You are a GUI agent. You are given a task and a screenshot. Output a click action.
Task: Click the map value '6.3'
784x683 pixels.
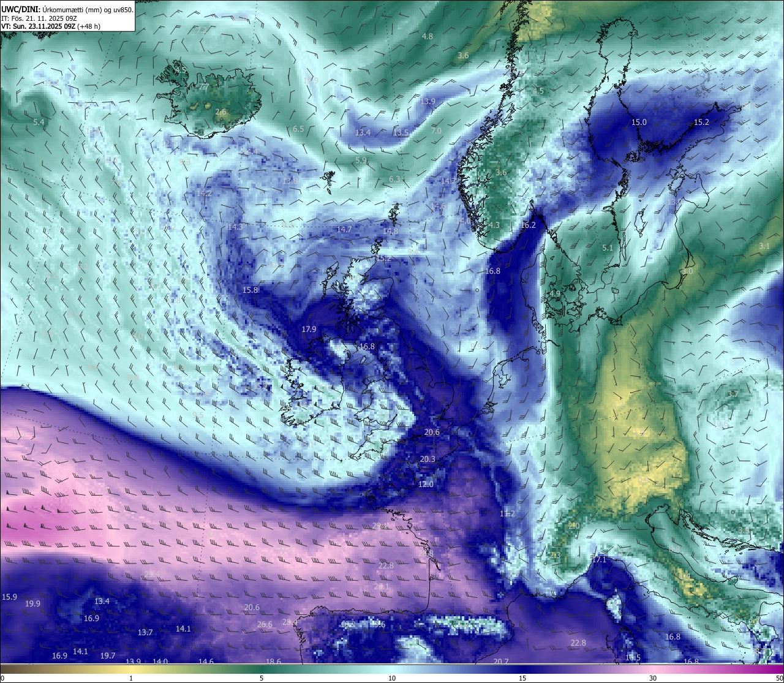[394, 179]
